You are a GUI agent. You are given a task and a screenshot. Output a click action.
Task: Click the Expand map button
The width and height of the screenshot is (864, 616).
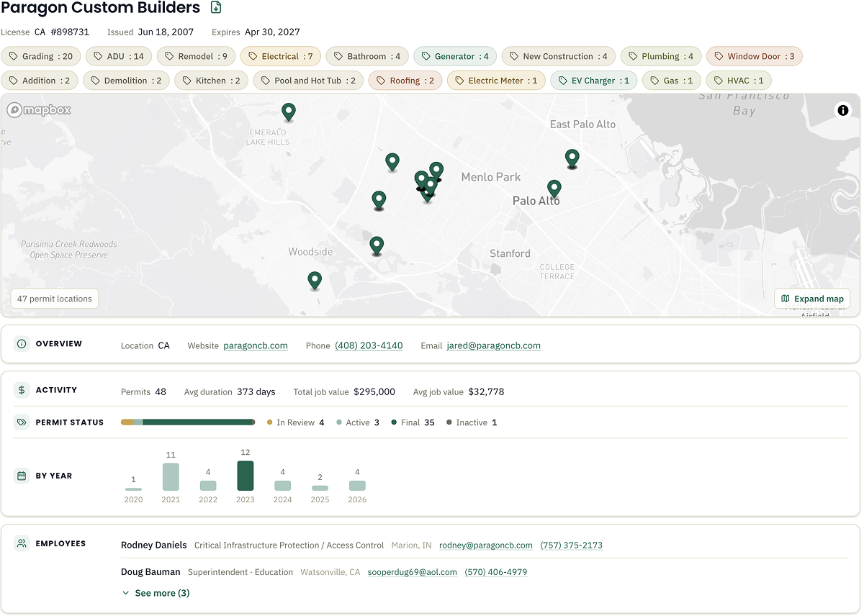tap(812, 299)
